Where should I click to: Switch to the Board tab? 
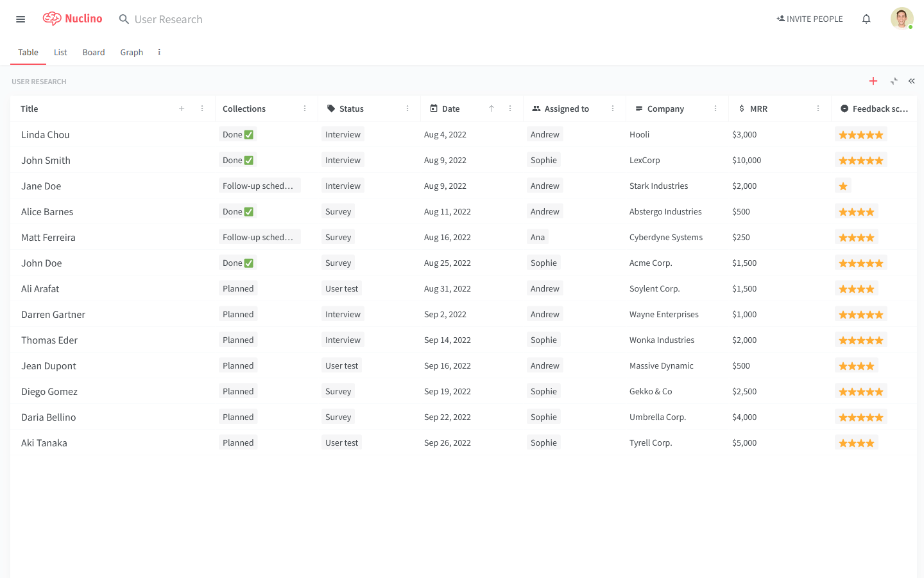tap(94, 53)
